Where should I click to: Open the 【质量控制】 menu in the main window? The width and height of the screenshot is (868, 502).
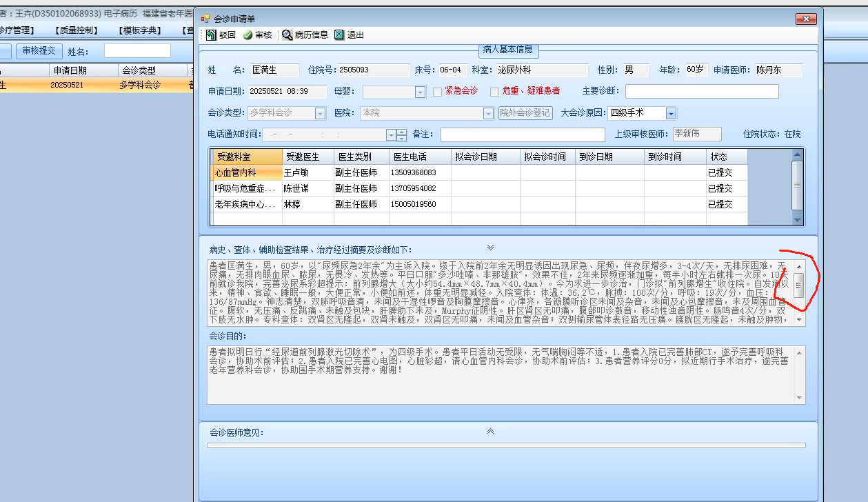point(78,30)
